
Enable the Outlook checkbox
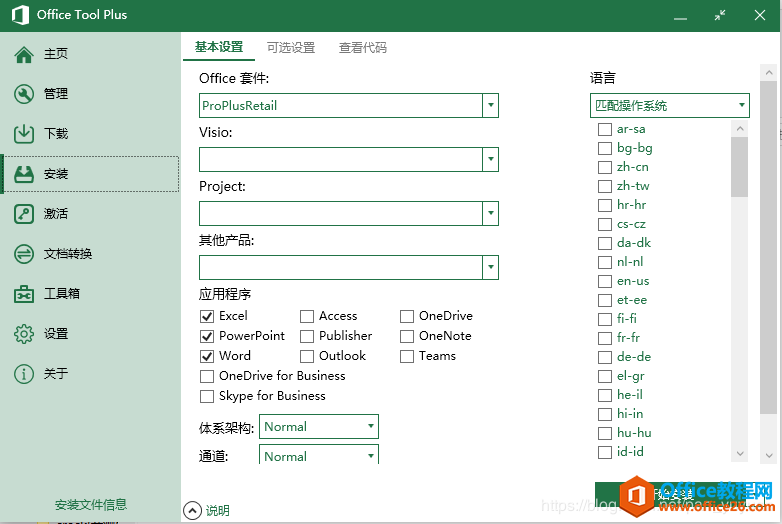[307, 356]
